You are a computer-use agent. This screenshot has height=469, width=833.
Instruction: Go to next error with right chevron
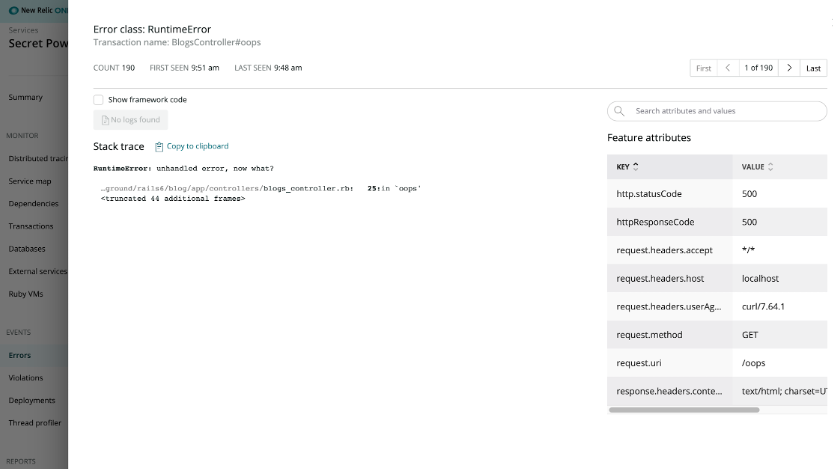tap(789, 68)
